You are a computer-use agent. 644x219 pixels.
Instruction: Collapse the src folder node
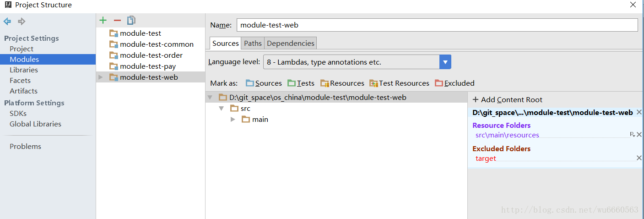point(221,109)
